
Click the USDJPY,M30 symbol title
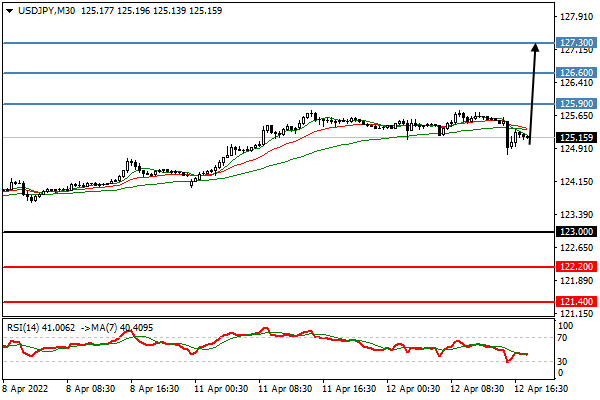(x=47, y=11)
